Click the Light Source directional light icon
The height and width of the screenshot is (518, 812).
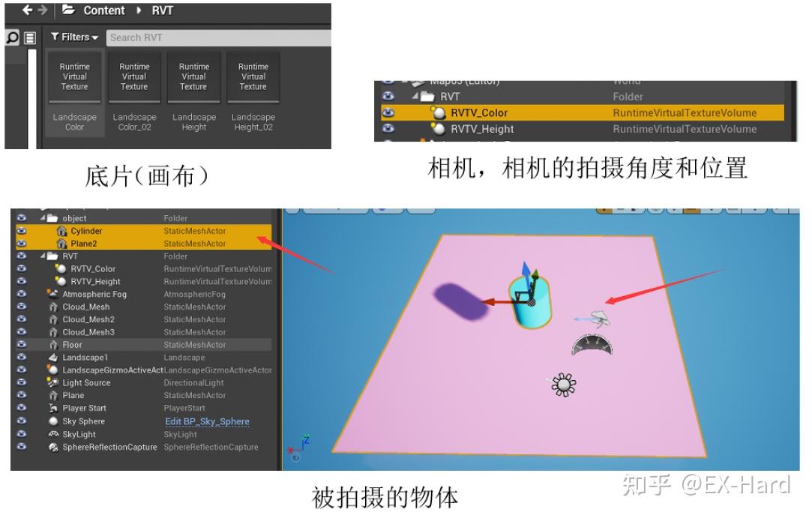[x=52, y=382]
